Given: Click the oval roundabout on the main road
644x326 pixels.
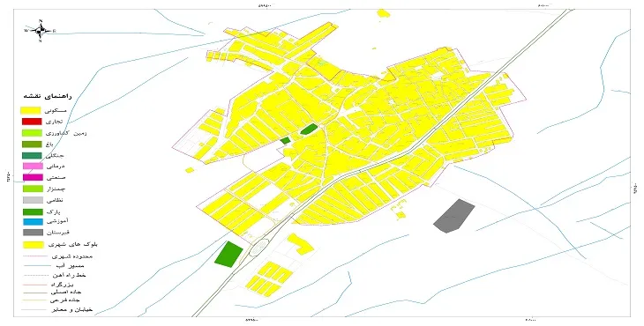Looking at the screenshot, I should (x=258, y=248).
